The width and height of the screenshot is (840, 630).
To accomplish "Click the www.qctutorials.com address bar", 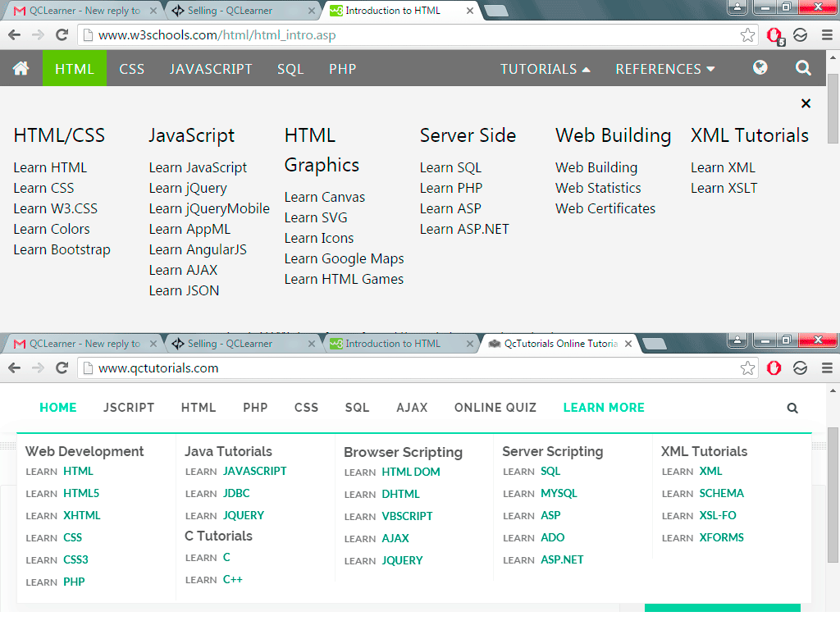I will coord(410,368).
